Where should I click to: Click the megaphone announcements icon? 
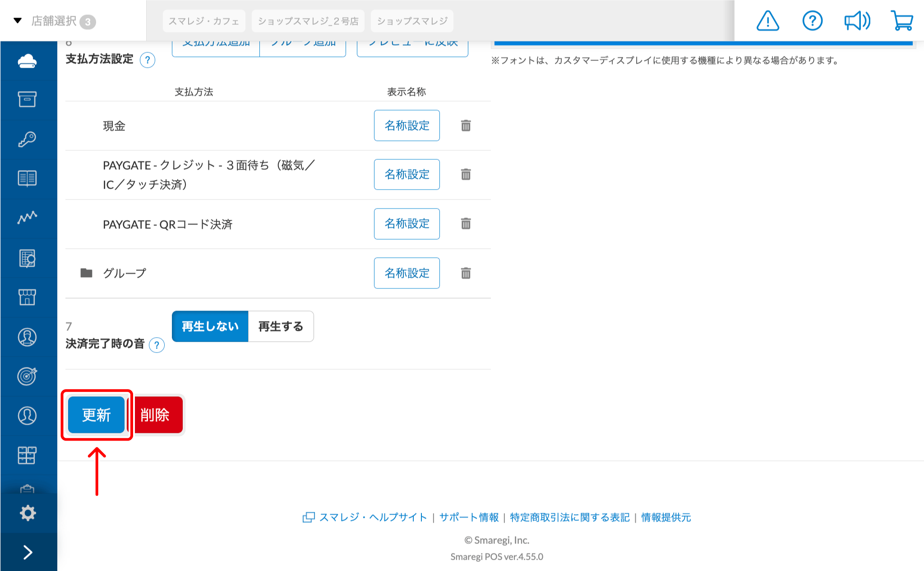pyautogui.click(x=857, y=21)
